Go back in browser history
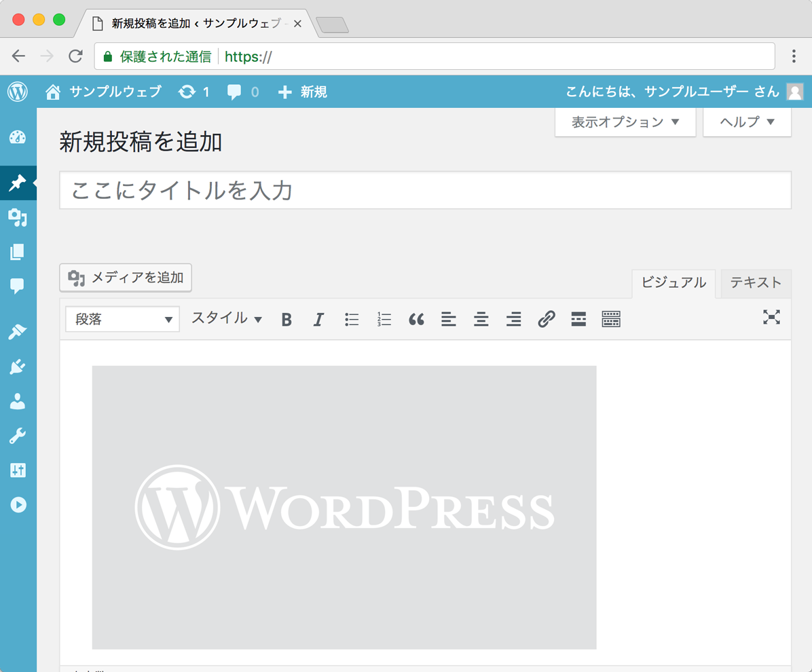This screenshot has height=672, width=812. point(18,56)
